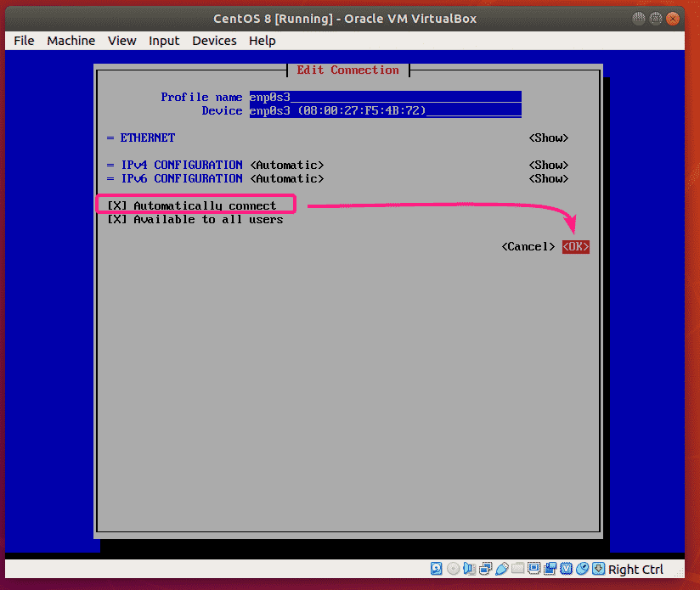
Task: Click the Profile name input field
Action: [384, 97]
